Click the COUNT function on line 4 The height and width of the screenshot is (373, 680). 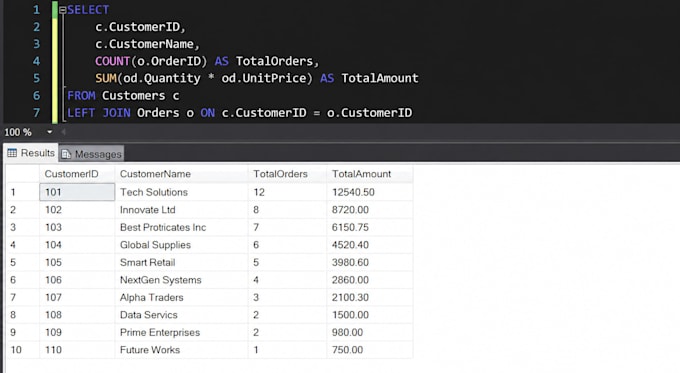(x=112, y=61)
